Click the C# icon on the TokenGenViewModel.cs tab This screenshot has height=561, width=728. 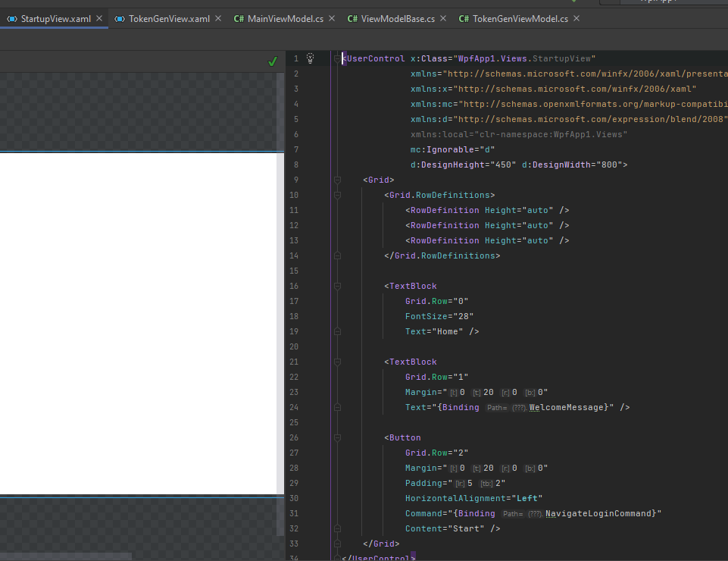coord(464,18)
